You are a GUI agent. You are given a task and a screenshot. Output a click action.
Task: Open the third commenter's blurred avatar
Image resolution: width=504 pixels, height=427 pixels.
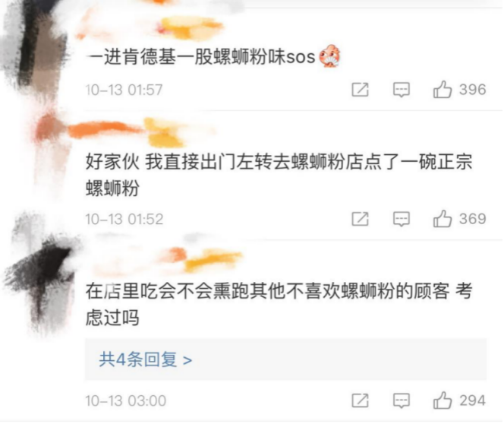pos(42,274)
